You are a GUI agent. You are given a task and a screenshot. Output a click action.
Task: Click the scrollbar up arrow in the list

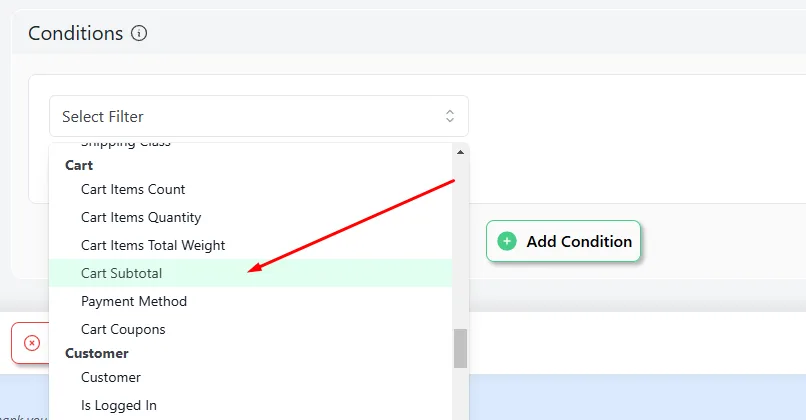460,152
